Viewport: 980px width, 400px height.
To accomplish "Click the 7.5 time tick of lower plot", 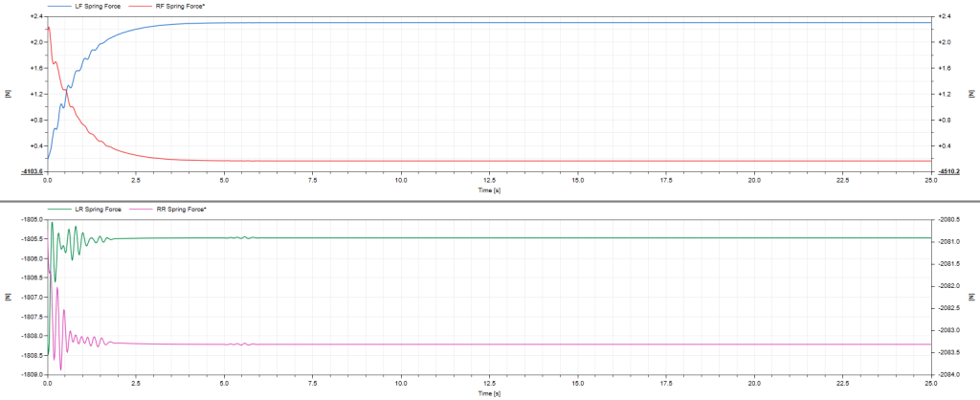I will point(313,385).
